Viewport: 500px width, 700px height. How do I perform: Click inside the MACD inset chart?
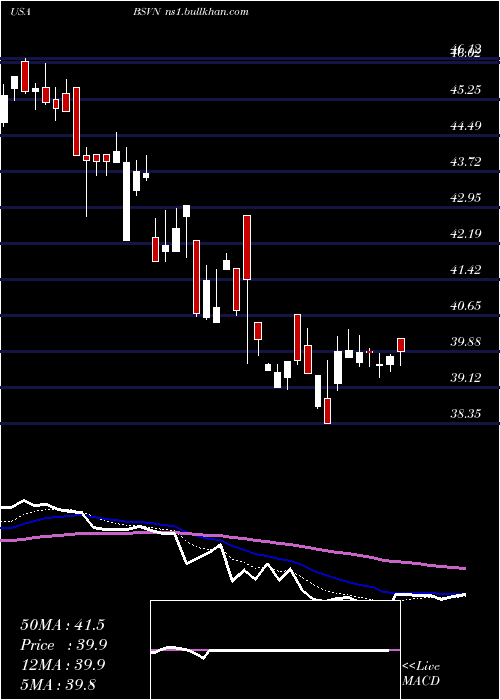pos(275,650)
